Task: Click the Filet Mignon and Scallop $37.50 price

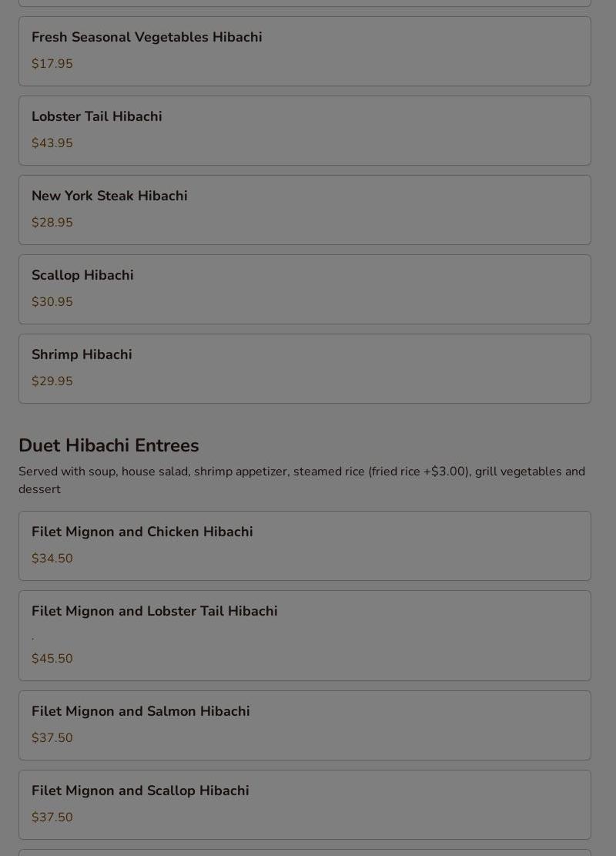Action: [52, 817]
